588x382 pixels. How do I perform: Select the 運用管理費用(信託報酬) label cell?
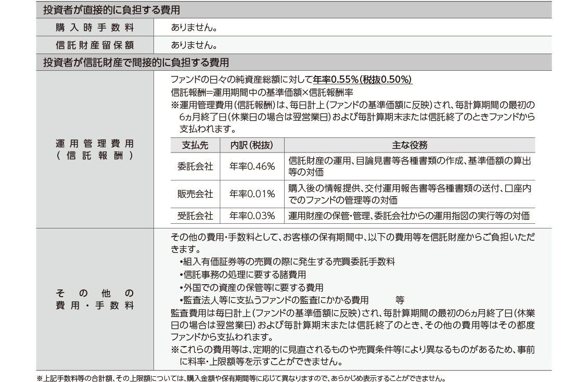pyautogui.click(x=95, y=149)
